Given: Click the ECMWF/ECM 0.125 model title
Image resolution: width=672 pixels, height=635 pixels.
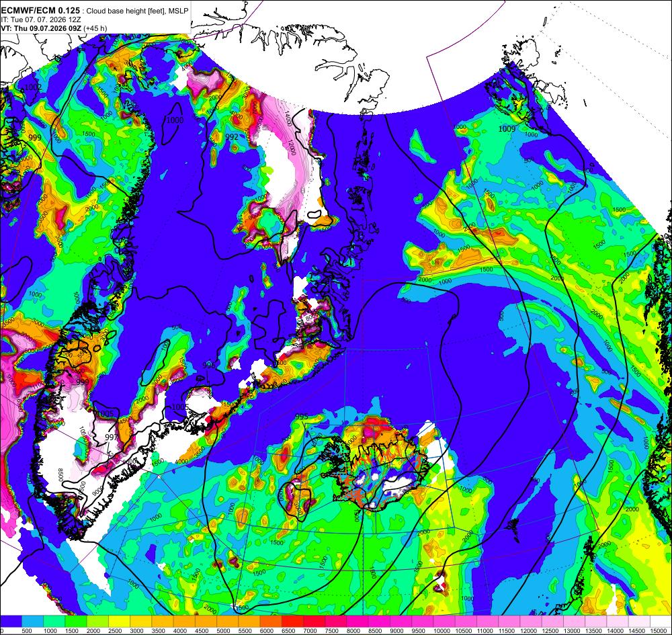Looking at the screenshot, I should (x=40, y=10).
